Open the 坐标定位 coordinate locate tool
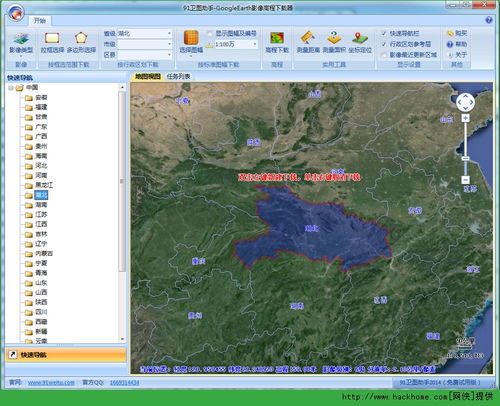Viewport: 500px width, 406px height. [360, 43]
